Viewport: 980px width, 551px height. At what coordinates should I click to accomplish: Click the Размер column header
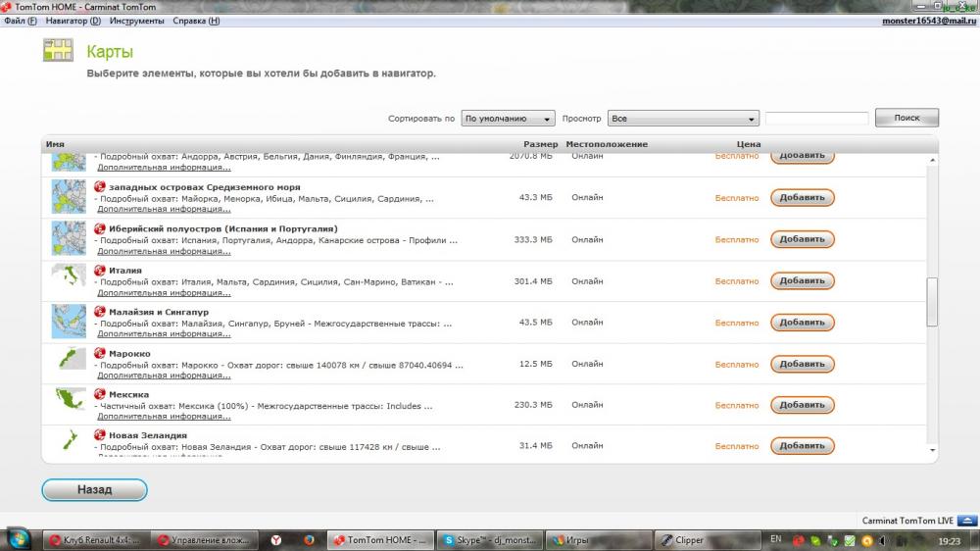[541, 144]
